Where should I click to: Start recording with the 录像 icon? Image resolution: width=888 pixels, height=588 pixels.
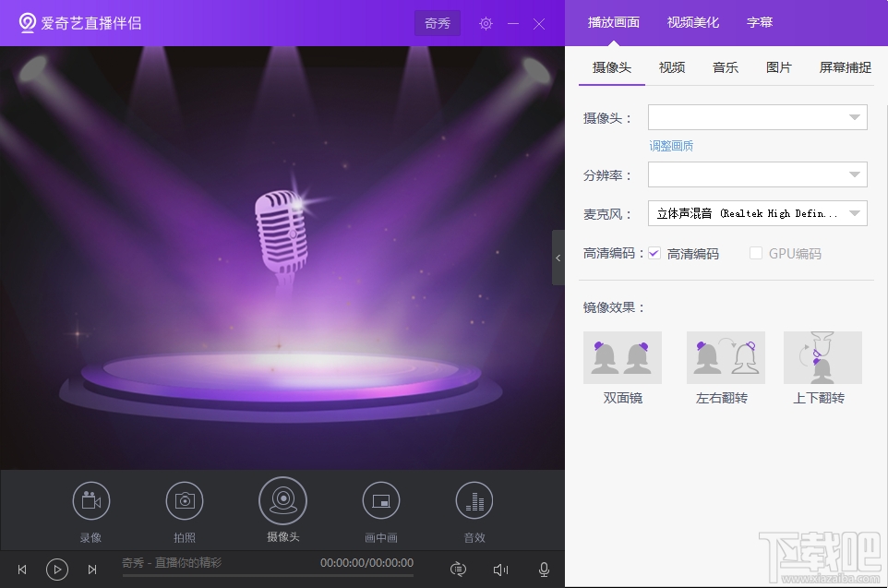point(91,500)
